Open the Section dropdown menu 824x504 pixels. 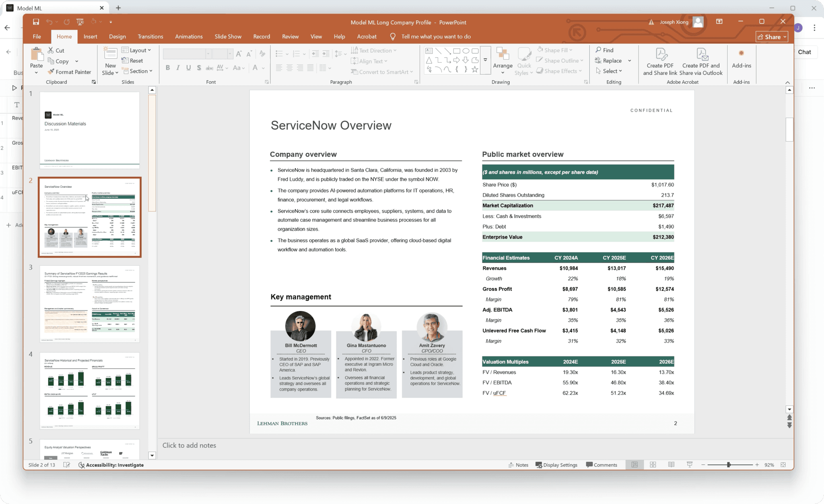[x=138, y=71]
